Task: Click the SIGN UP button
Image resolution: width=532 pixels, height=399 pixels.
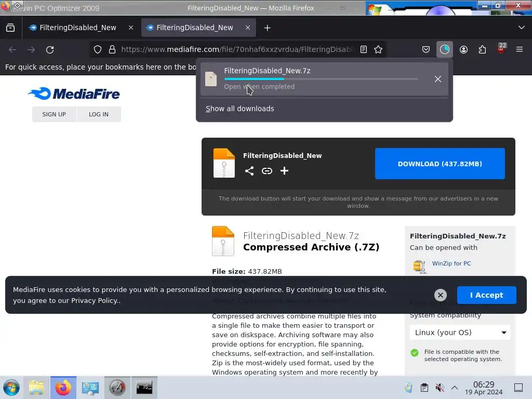Action: pyautogui.click(x=54, y=114)
